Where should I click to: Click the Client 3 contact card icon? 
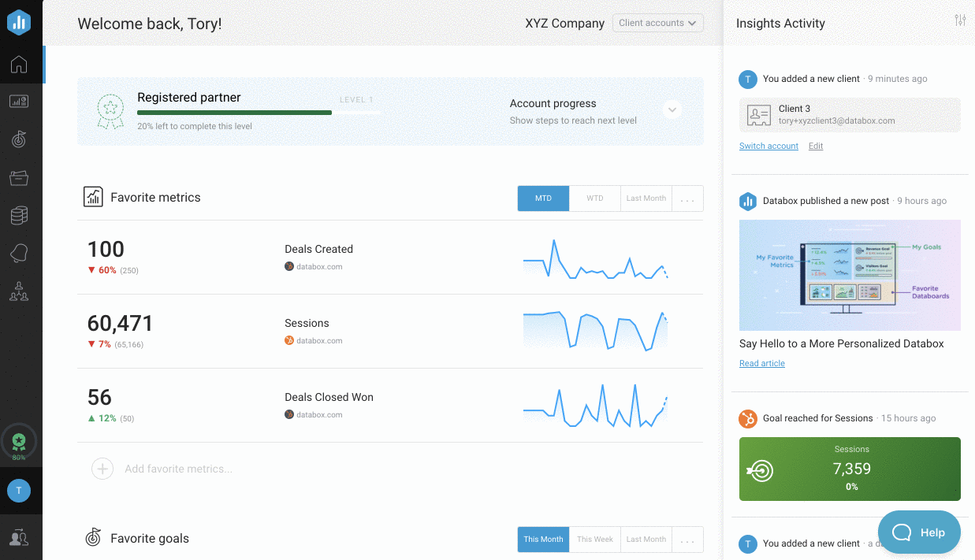pyautogui.click(x=758, y=115)
